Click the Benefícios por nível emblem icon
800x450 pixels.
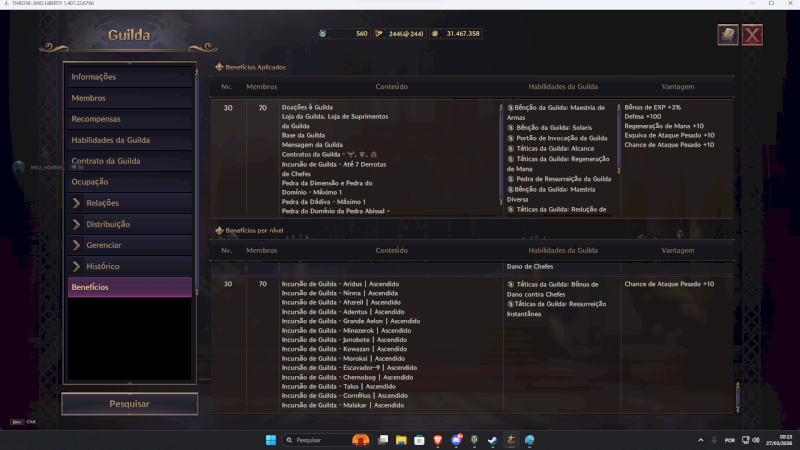(x=219, y=231)
